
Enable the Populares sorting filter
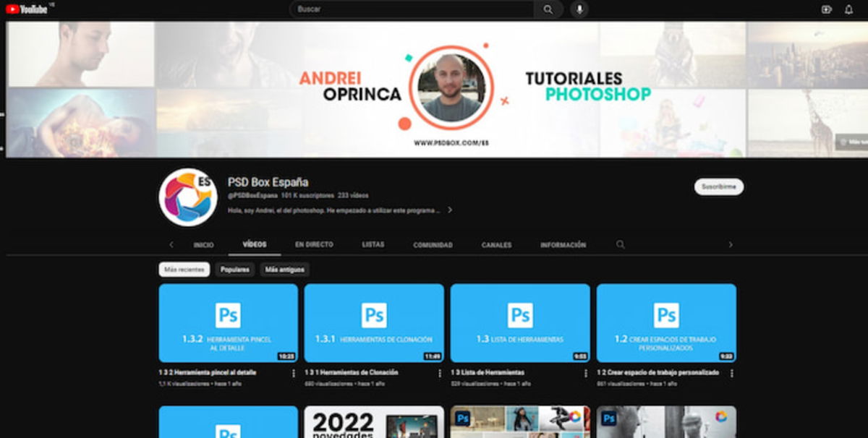[x=234, y=269]
